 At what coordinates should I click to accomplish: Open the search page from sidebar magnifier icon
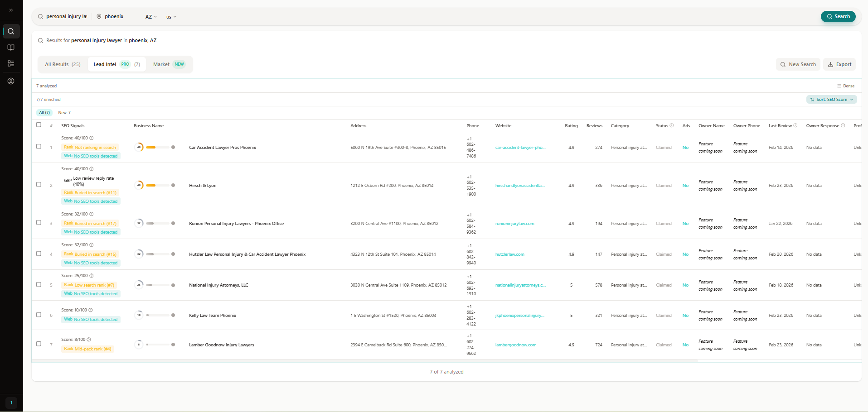11,31
